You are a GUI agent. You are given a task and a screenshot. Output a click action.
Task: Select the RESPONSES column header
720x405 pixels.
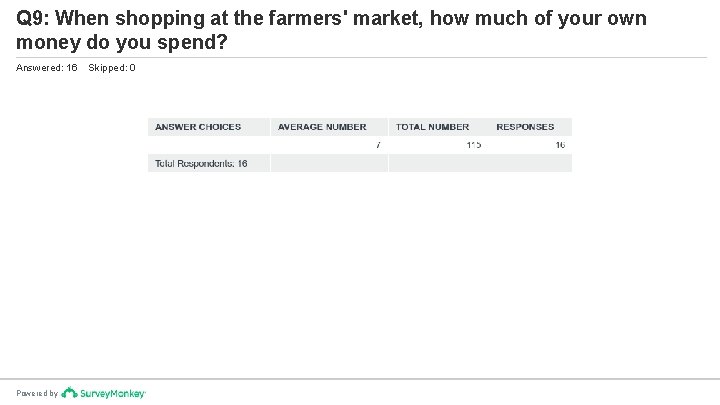525,127
